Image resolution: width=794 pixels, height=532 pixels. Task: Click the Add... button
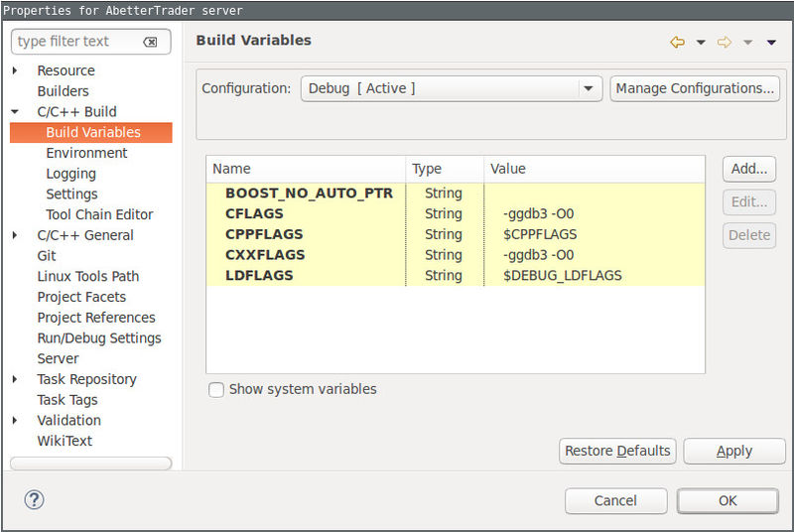[749, 169]
